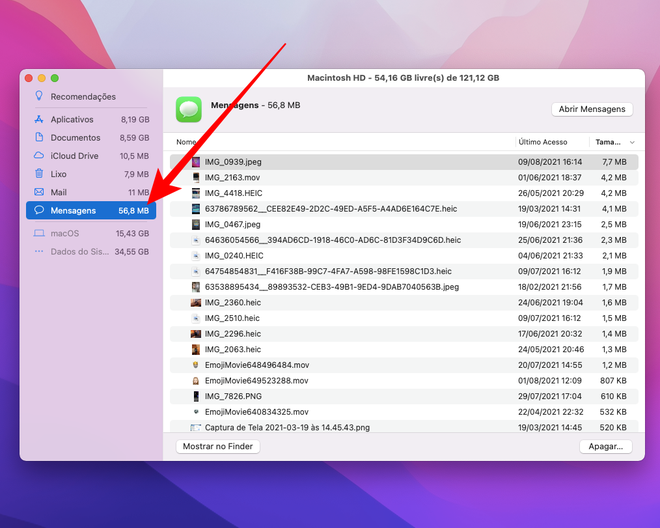Select file name IMG_2510.heic
Image resolution: width=660 pixels, height=528 pixels.
click(232, 318)
